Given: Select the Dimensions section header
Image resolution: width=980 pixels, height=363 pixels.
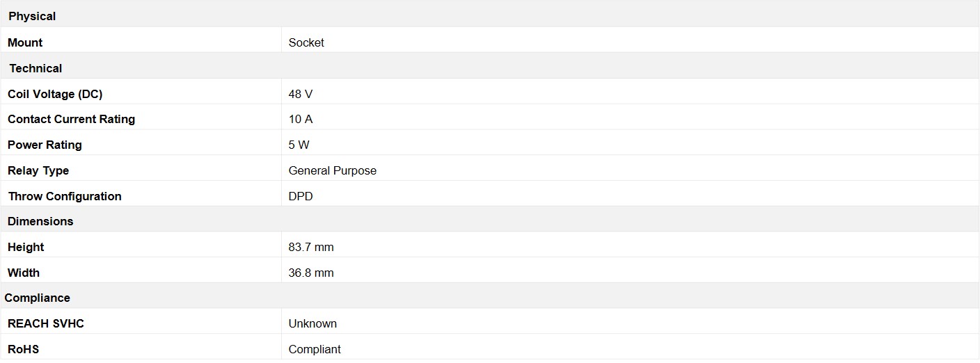Looking at the screenshot, I should (x=40, y=221).
